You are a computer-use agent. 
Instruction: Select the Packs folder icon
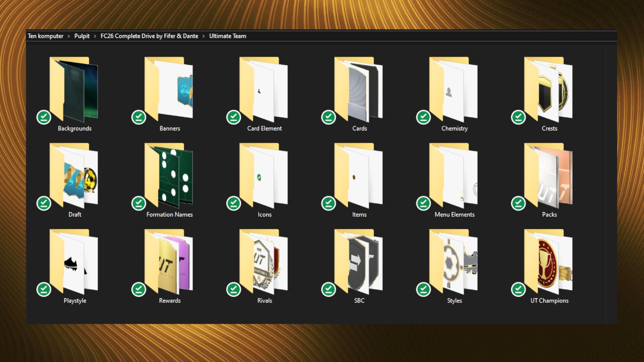click(x=548, y=176)
